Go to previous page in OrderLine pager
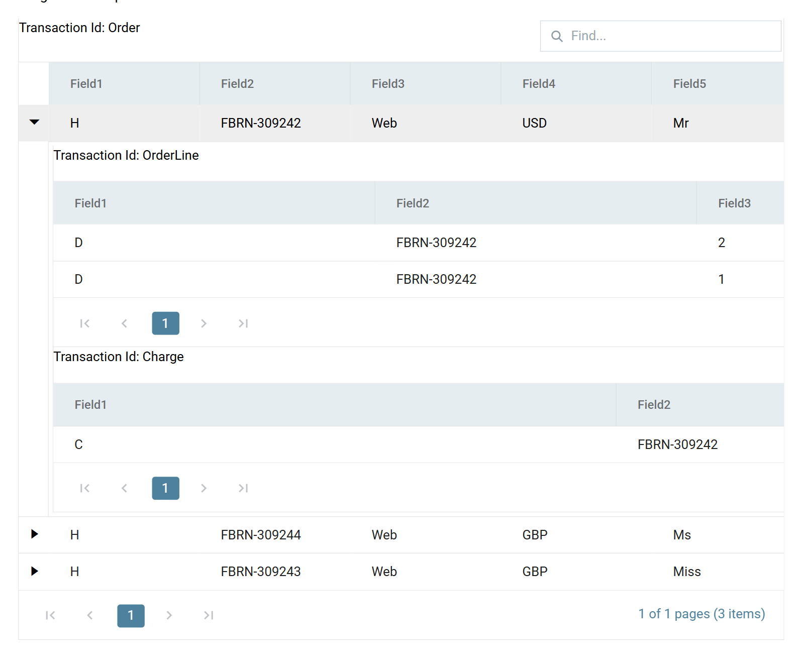The height and width of the screenshot is (672, 802). coord(125,323)
